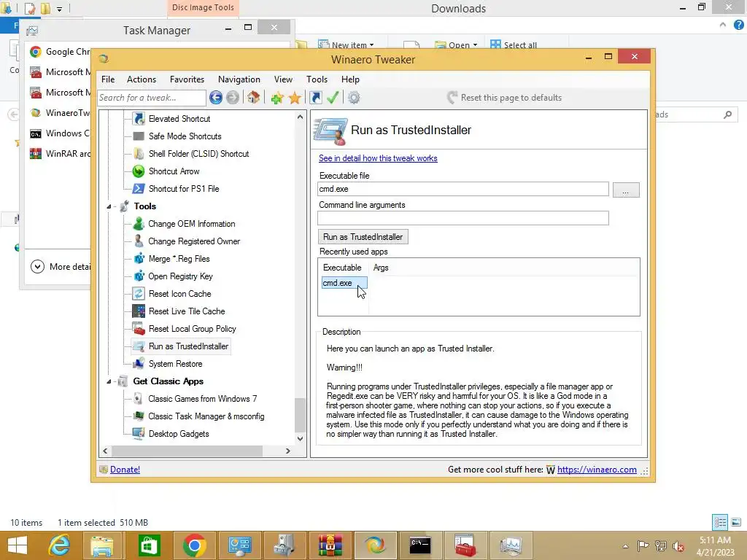This screenshot has height=560, width=747.
Task: Open See in detail how this tweak works link
Action: [x=378, y=158]
